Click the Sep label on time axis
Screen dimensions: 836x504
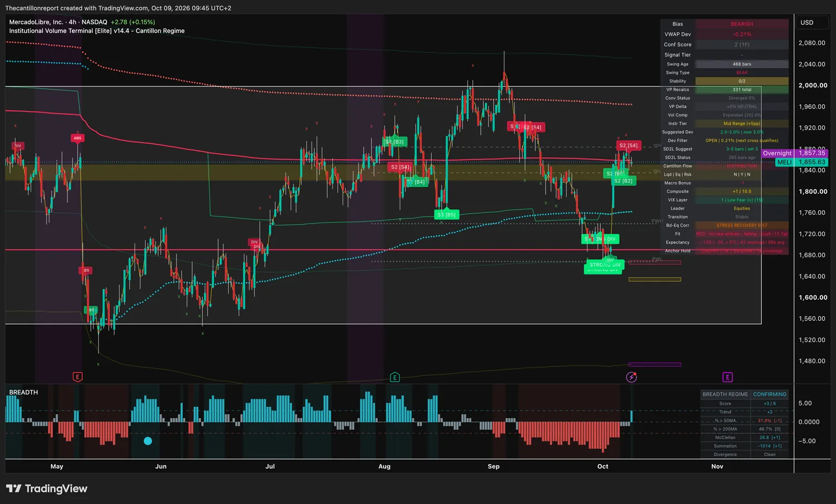pos(493,467)
